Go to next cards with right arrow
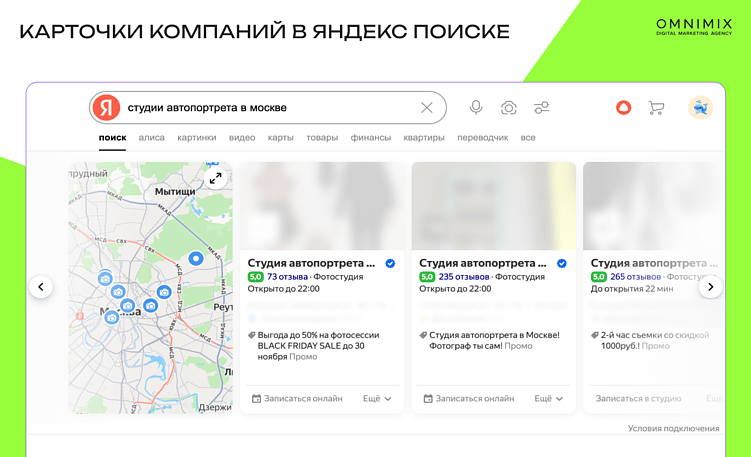The height and width of the screenshot is (457, 751). [x=710, y=286]
